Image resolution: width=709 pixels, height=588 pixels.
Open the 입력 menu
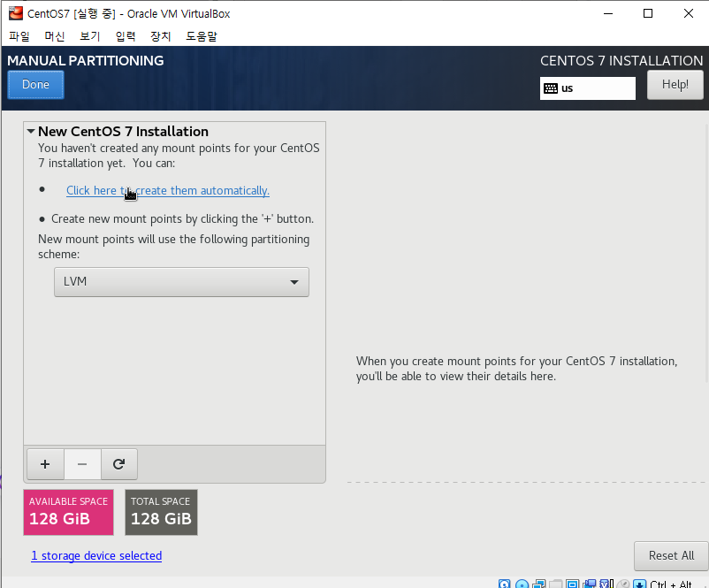[126, 36]
